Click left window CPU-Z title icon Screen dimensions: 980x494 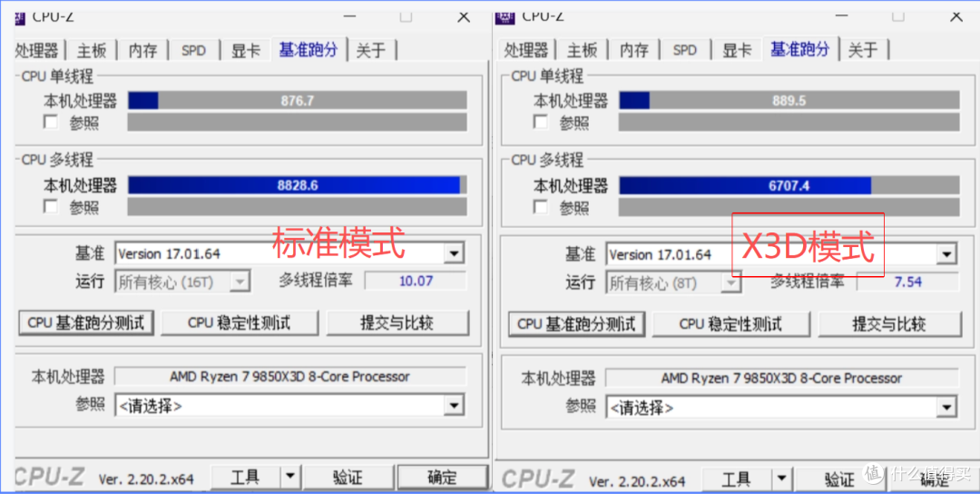[20, 16]
